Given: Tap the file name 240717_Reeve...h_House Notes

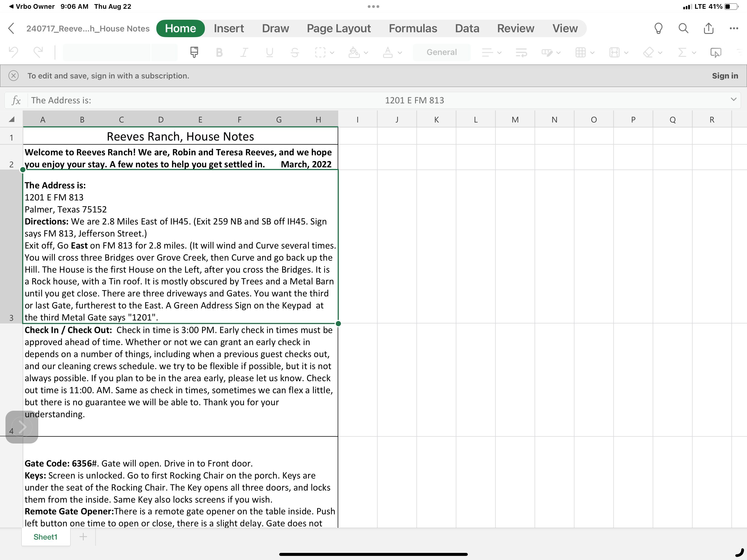Looking at the screenshot, I should point(88,29).
